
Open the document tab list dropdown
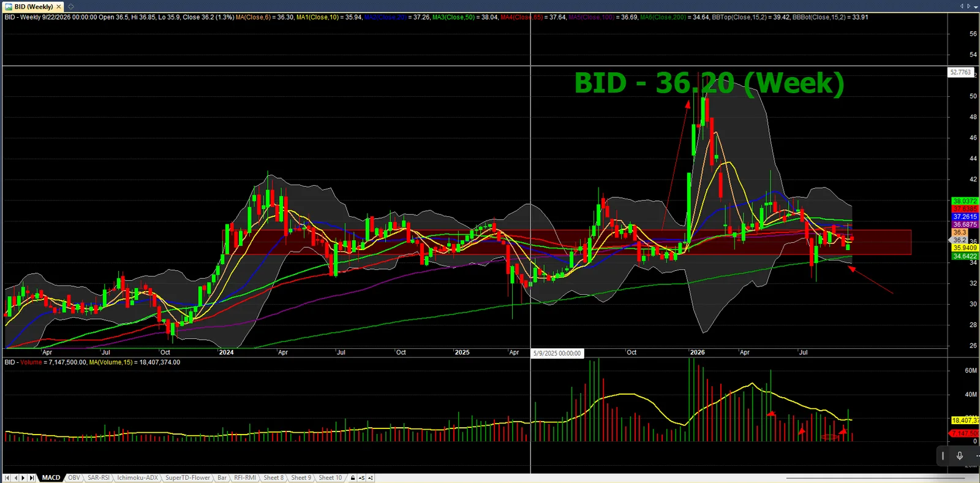[975, 6]
